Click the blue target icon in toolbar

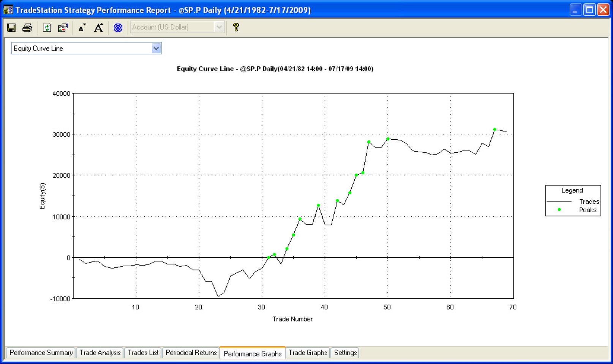pos(118,28)
